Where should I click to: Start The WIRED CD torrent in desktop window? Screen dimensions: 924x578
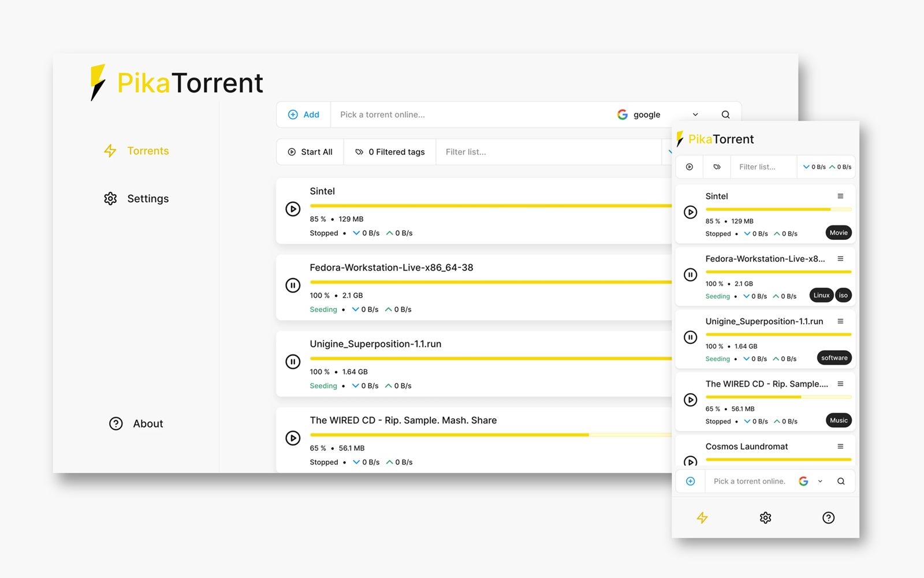point(293,438)
